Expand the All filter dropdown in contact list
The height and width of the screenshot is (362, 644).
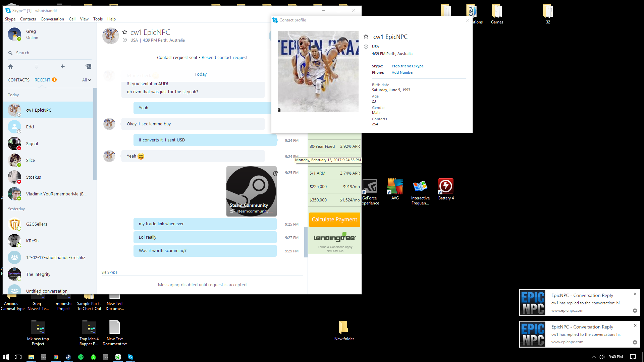(x=87, y=80)
